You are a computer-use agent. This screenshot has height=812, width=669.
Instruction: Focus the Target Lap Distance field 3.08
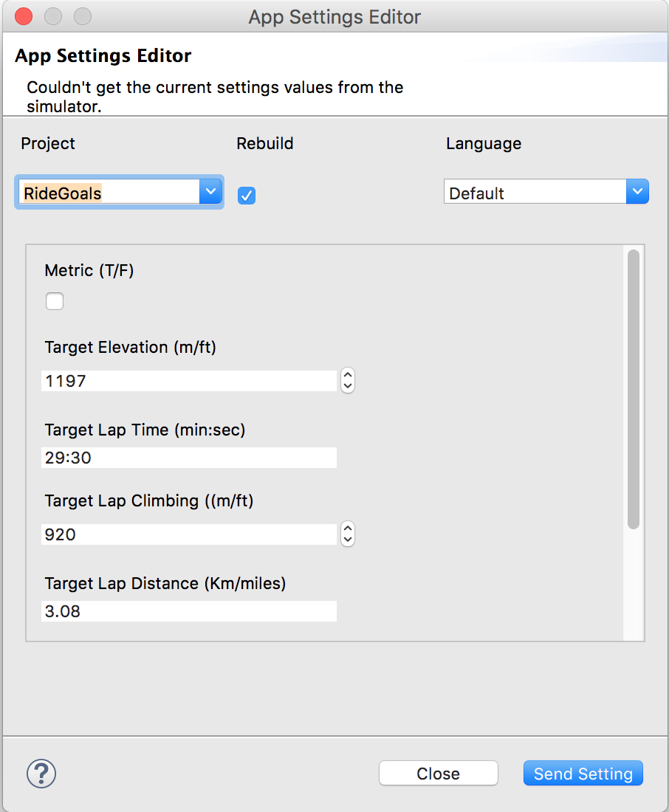point(189,611)
